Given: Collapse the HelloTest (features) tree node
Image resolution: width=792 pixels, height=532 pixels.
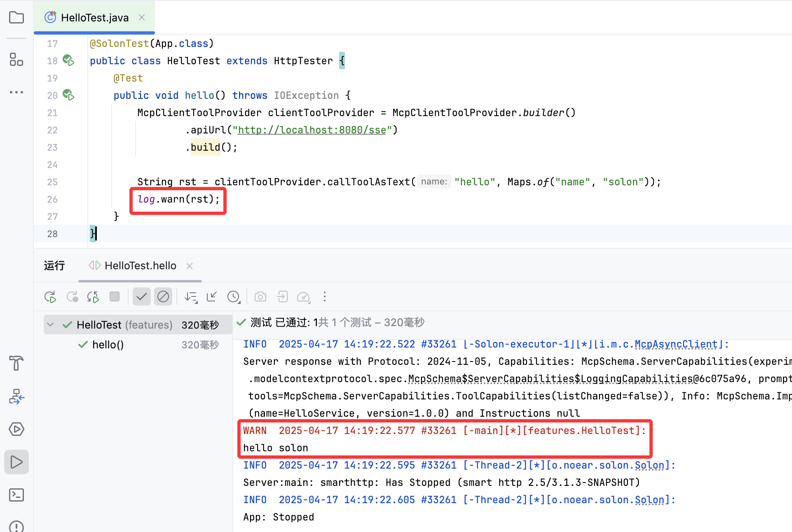Looking at the screenshot, I should [50, 324].
